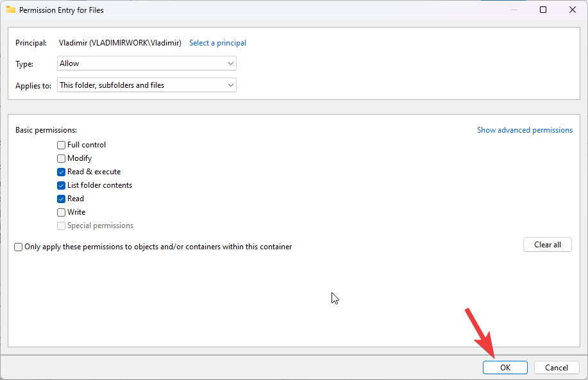Tick the Write permission checkbox

(x=62, y=212)
